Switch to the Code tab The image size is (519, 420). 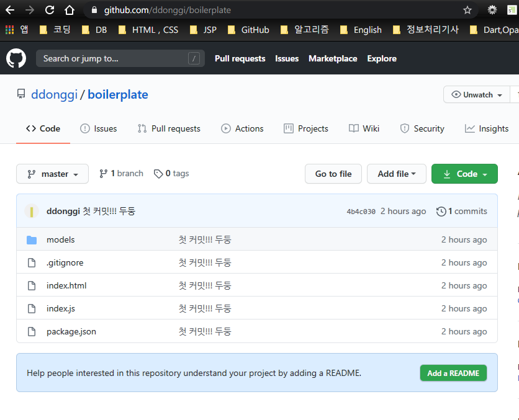(43, 128)
